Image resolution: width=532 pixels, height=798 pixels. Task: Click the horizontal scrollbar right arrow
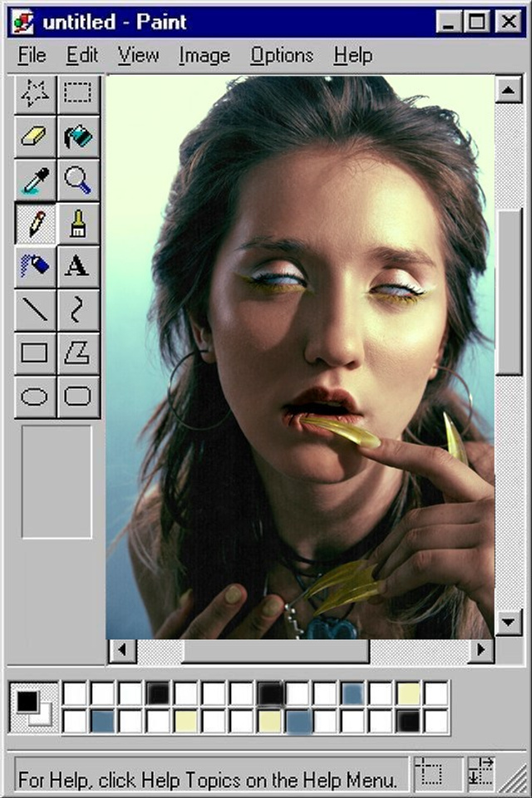click(x=480, y=650)
